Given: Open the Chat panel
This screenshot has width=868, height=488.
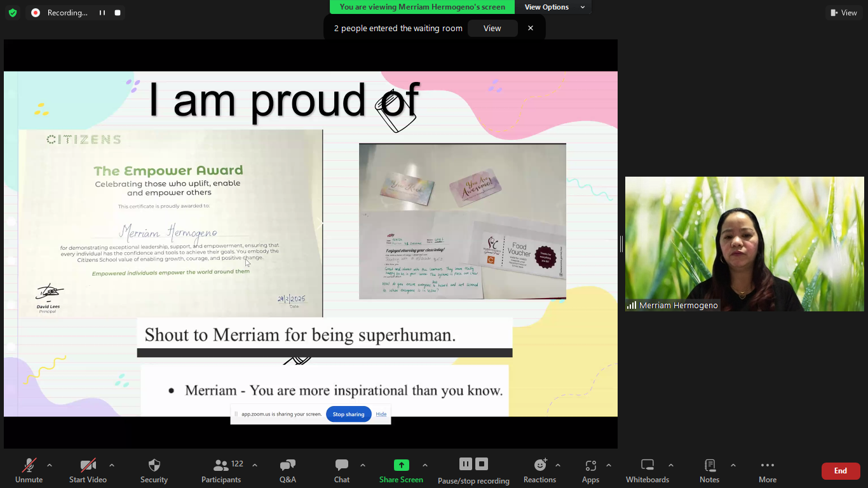Looking at the screenshot, I should [342, 470].
